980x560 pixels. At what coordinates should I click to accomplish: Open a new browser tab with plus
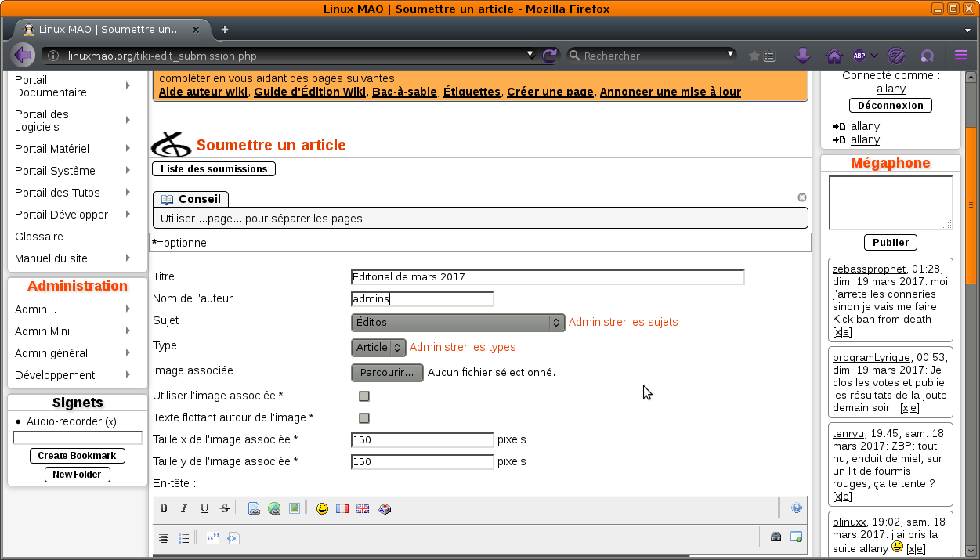pyautogui.click(x=225, y=29)
